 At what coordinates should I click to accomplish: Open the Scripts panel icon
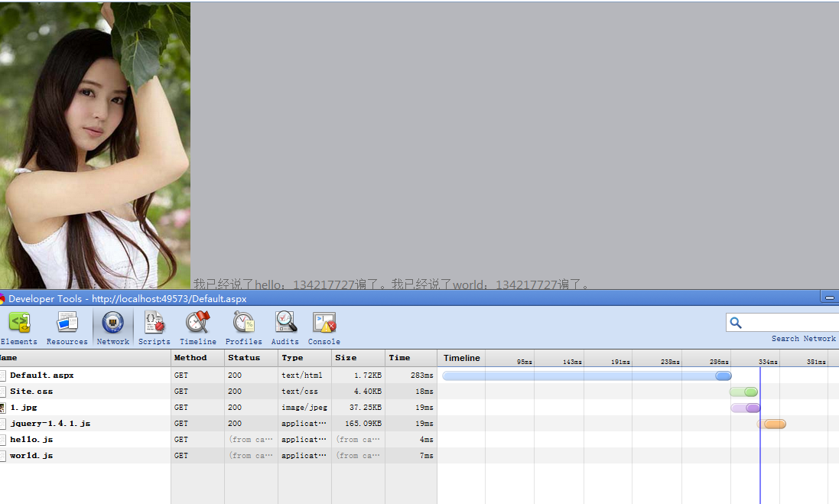(x=154, y=324)
